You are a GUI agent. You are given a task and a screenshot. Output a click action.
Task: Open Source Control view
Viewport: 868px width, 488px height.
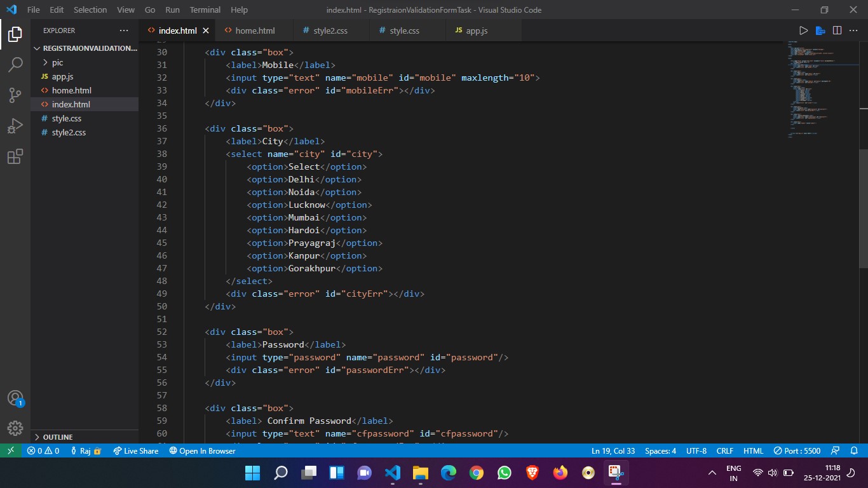click(x=15, y=95)
